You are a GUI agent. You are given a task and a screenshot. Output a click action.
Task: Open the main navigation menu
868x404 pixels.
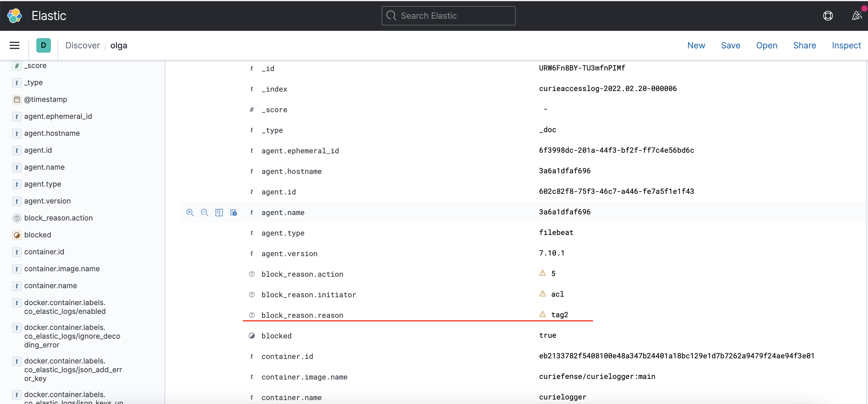[x=14, y=45]
